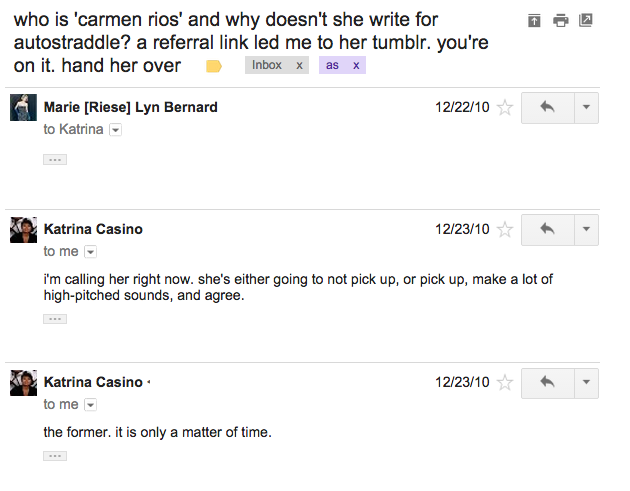630x491 pixels.
Task: Open more options for 'the former' message
Action: point(586,383)
